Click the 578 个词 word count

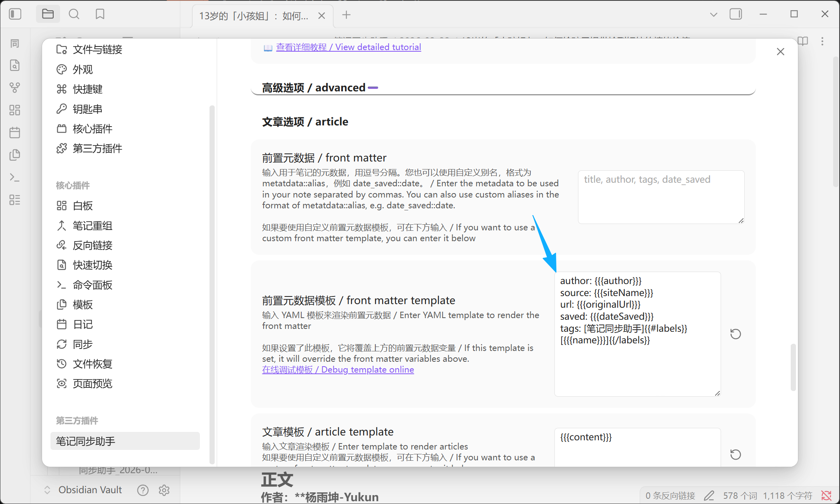(740, 496)
